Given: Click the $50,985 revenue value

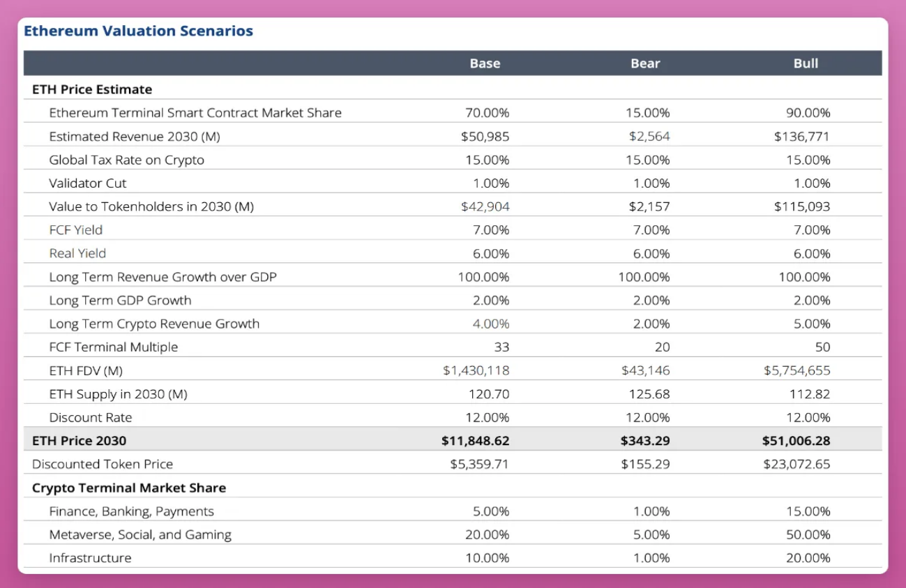Looking at the screenshot, I should pyautogui.click(x=485, y=137).
